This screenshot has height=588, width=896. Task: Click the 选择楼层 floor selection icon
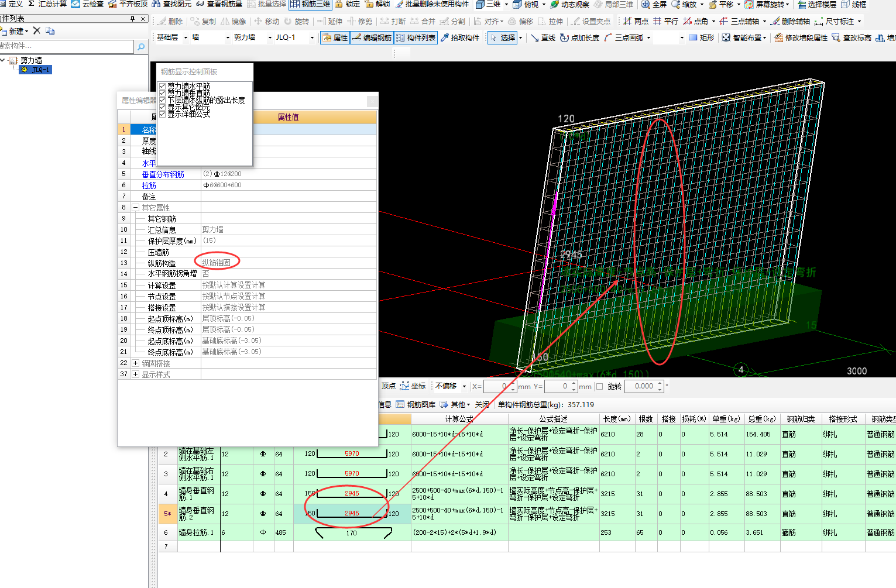tap(801, 4)
